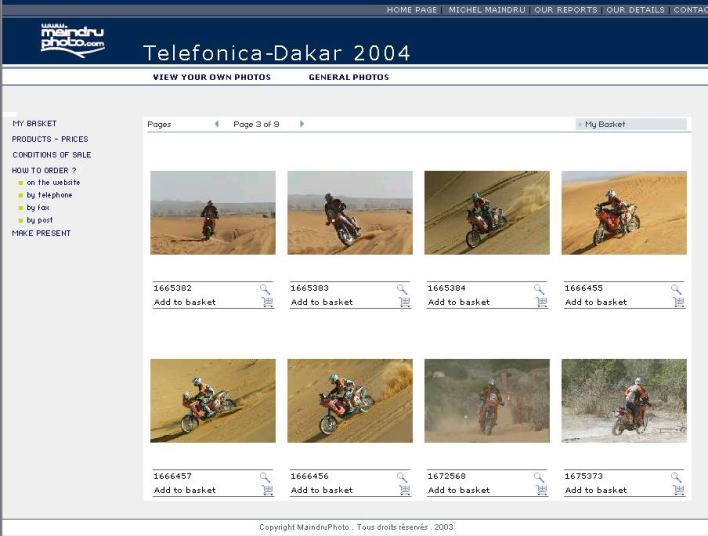Open thumbnail of photo 1666457

(x=213, y=401)
